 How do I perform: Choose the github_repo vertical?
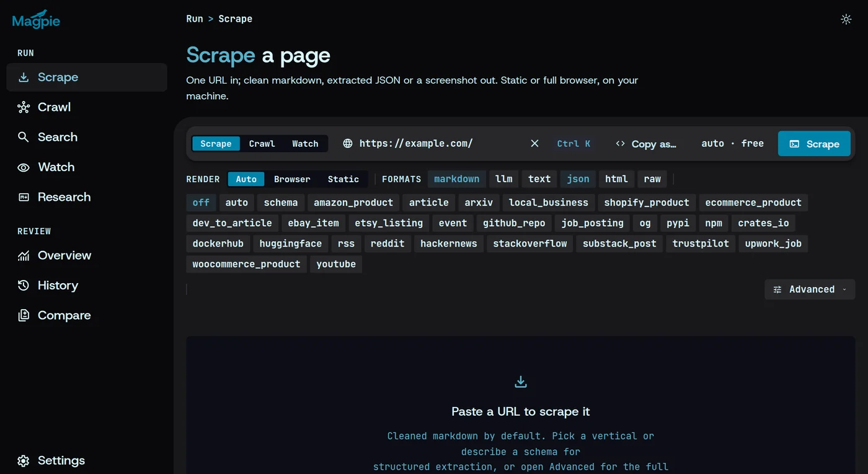(515, 223)
